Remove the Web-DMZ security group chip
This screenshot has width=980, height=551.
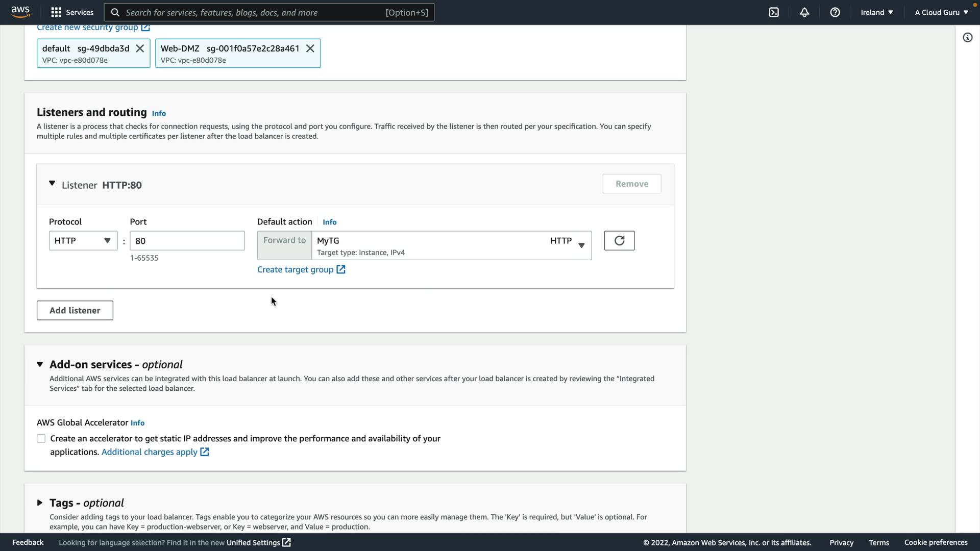310,48
